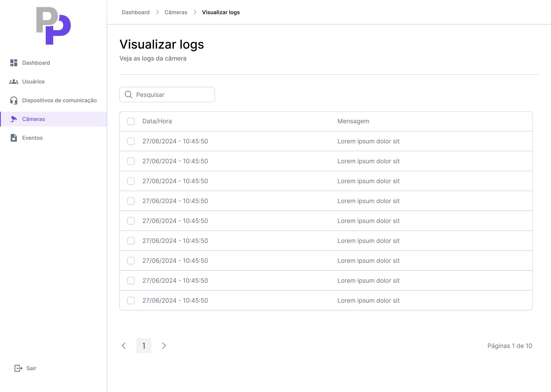Click the purple camera icon in sidebar
Image resolution: width=551 pixels, height=392 pixels.
tap(14, 119)
